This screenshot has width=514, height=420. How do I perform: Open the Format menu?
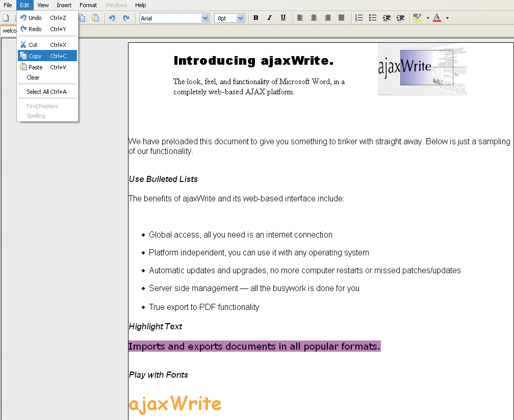(x=88, y=5)
